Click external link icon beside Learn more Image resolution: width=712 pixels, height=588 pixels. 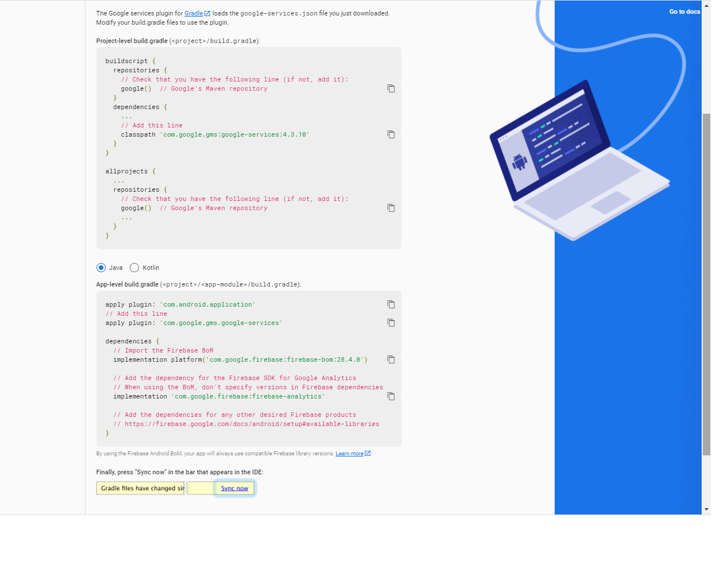(x=367, y=454)
